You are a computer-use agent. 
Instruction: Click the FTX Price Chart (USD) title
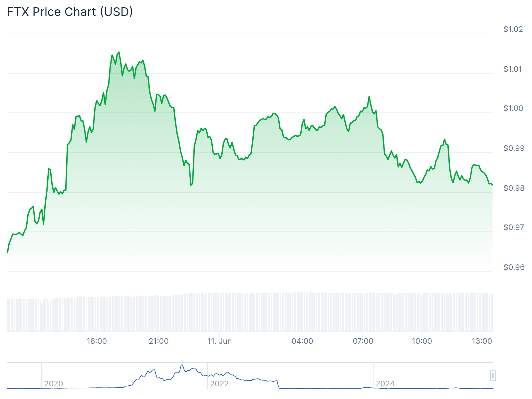[70, 12]
